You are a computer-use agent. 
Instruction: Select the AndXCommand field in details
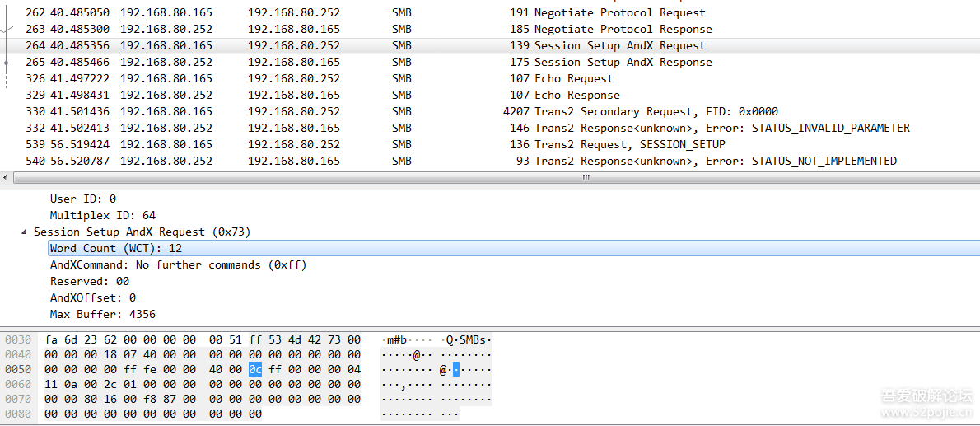coord(178,265)
